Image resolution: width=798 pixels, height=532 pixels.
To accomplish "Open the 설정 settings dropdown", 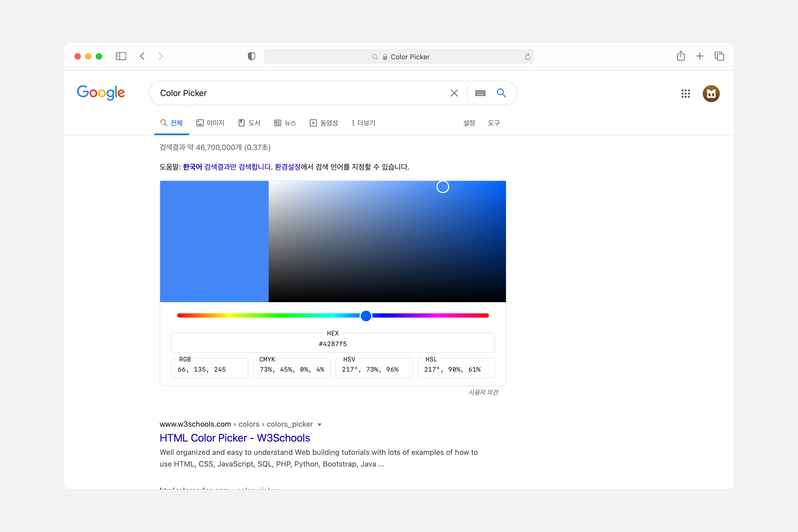I will (469, 123).
